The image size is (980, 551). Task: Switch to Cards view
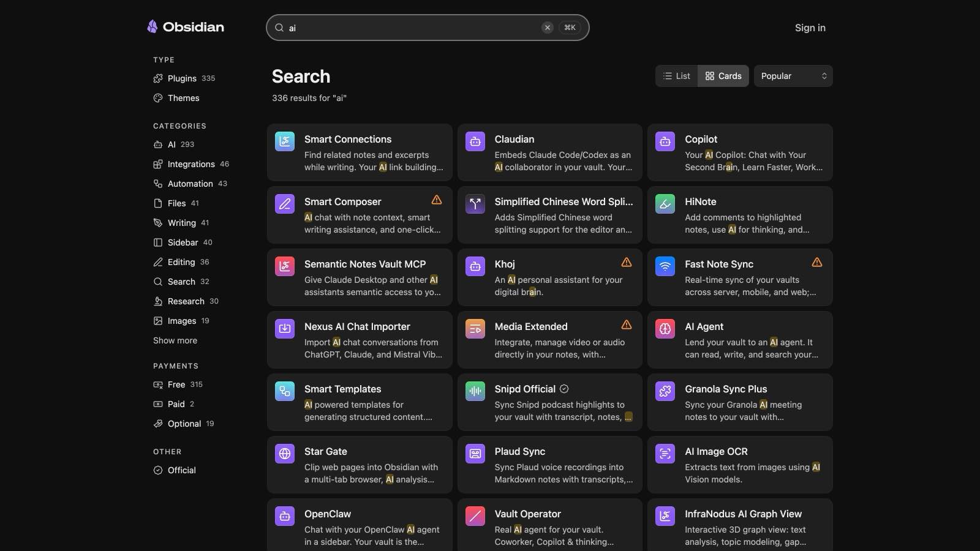pos(723,76)
